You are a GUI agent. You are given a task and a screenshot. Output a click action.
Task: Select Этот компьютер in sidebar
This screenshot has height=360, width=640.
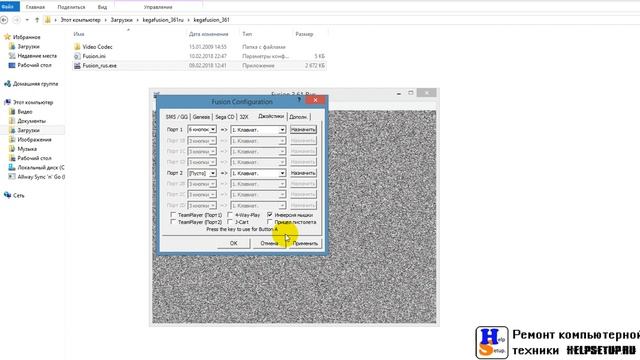pos(33,102)
